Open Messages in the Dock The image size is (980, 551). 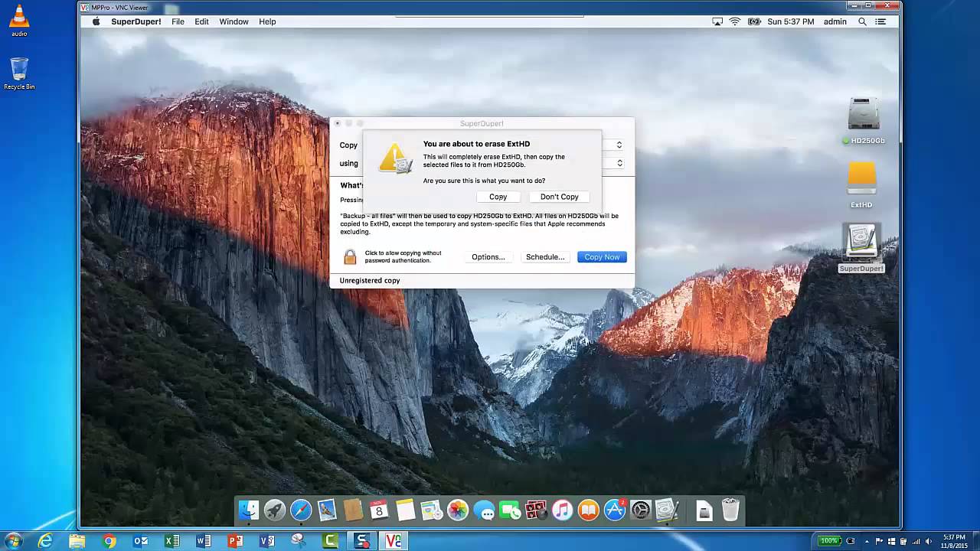(484, 510)
